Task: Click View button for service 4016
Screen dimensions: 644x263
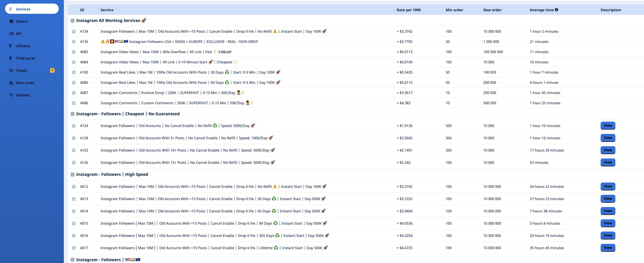Action: point(607,235)
